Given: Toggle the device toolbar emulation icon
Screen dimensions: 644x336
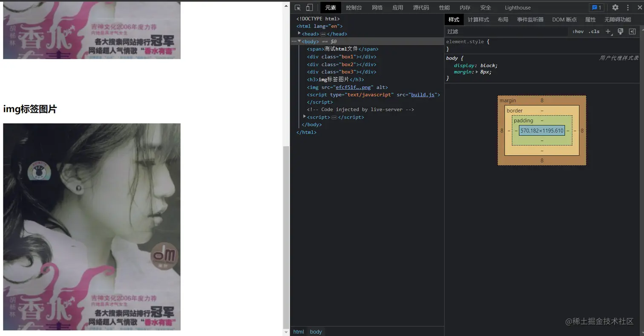Looking at the screenshot, I should click(310, 8).
